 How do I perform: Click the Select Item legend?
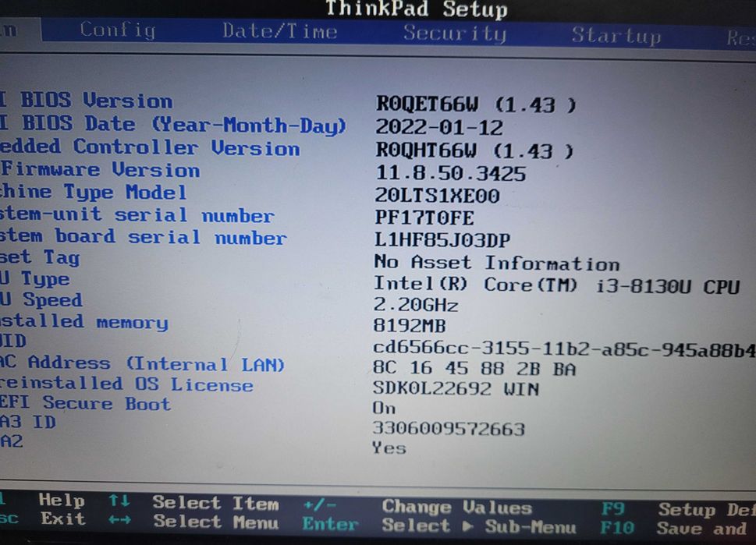pos(215,503)
